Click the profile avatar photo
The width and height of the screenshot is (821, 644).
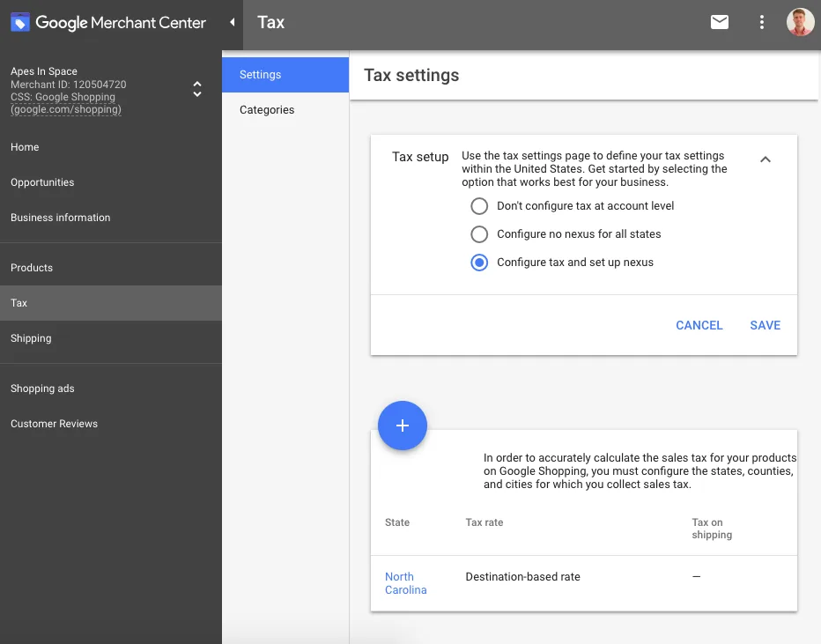[800, 23]
